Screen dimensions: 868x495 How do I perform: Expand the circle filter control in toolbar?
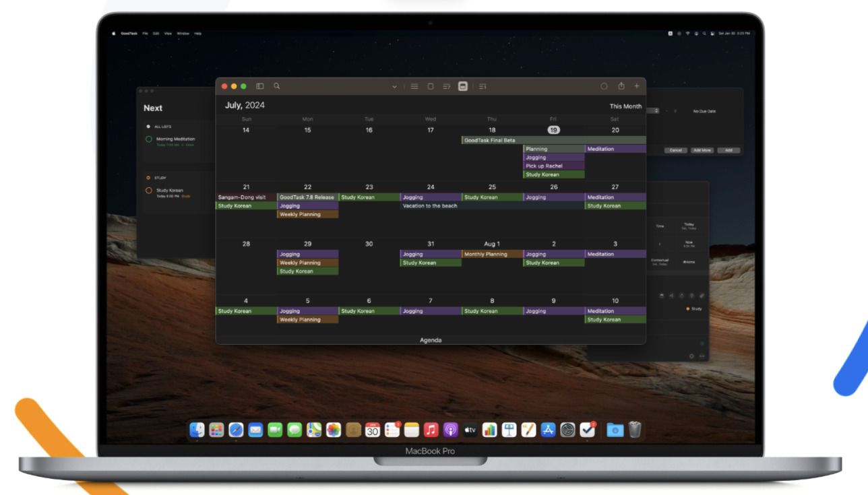[604, 86]
